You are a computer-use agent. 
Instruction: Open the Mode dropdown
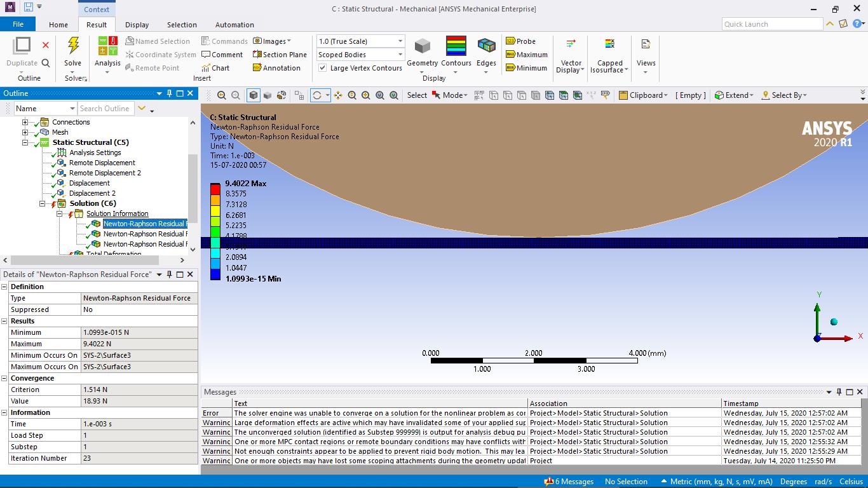(450, 95)
